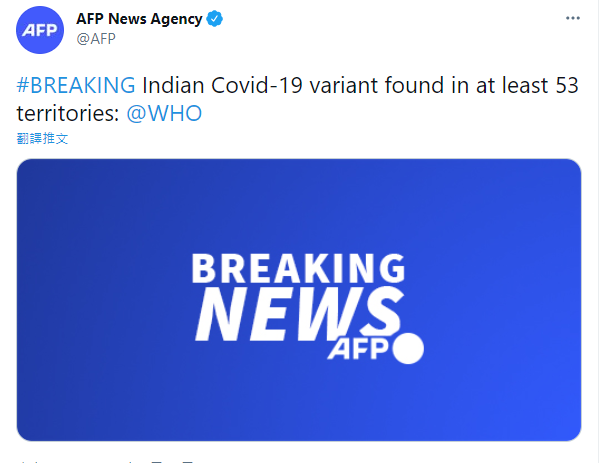The height and width of the screenshot is (463, 600).
Task: Click the blue verified badge
Action: pos(214,19)
